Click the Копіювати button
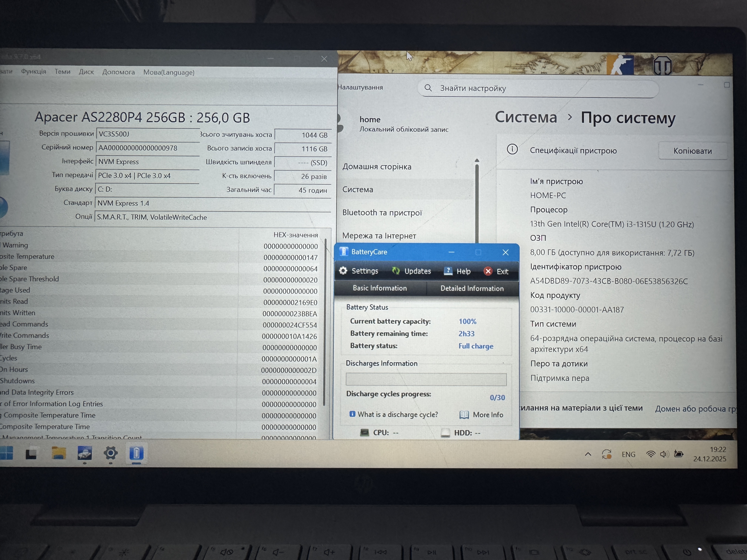747x560 pixels. (x=692, y=151)
